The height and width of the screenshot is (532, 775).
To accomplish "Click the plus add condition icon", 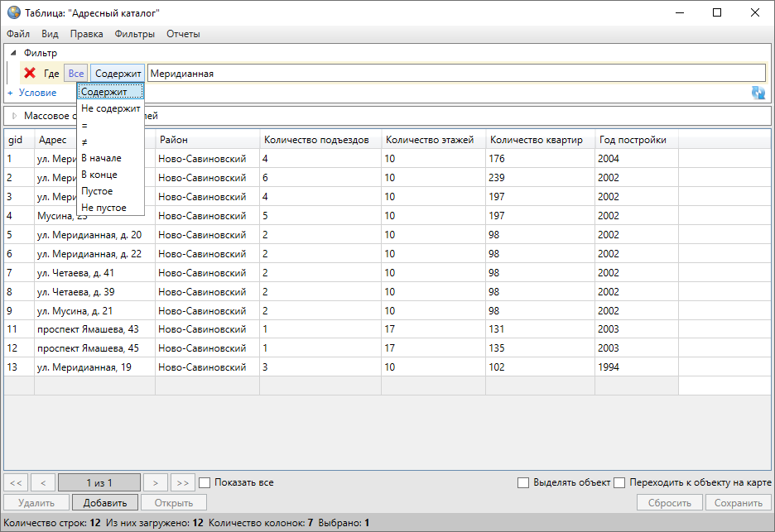I will point(11,93).
